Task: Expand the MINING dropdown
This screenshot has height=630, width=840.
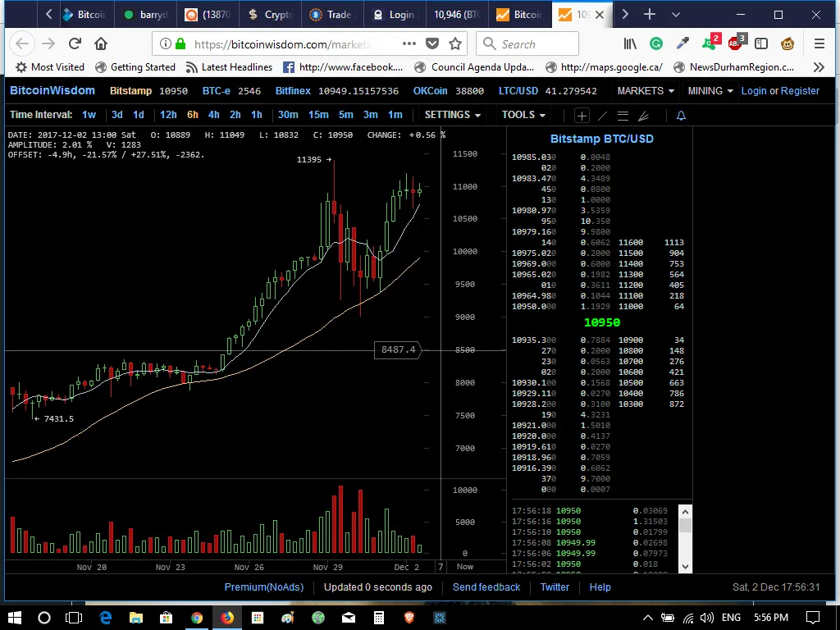Action: 710,91
